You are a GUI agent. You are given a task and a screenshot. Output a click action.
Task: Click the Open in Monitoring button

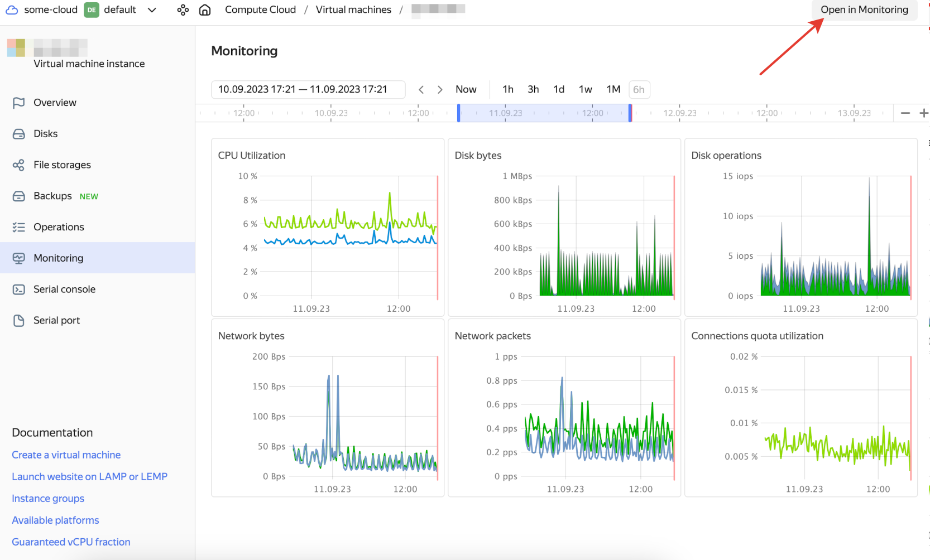pos(864,10)
